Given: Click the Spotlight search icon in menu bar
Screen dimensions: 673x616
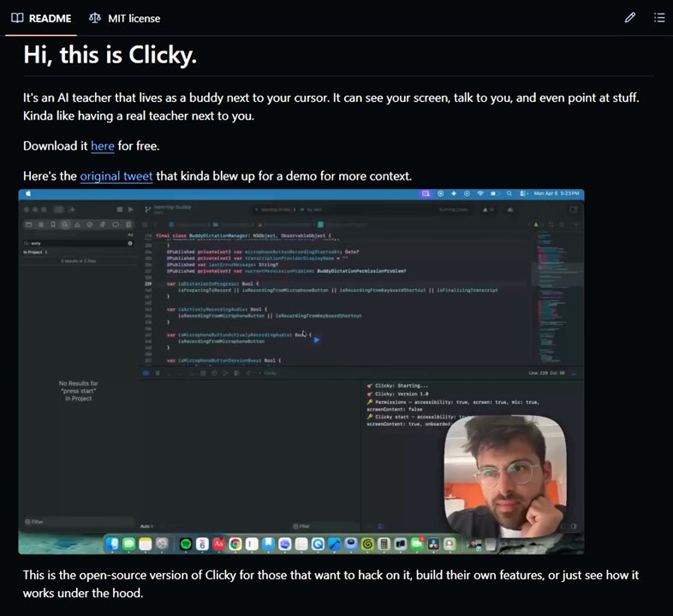Looking at the screenshot, I should tap(509, 193).
